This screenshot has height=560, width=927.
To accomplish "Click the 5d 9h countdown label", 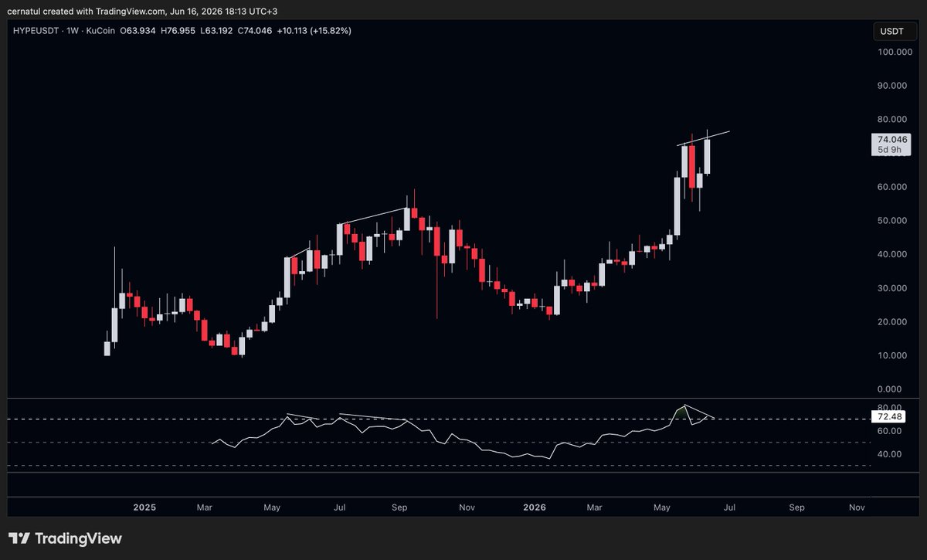I will [889, 150].
